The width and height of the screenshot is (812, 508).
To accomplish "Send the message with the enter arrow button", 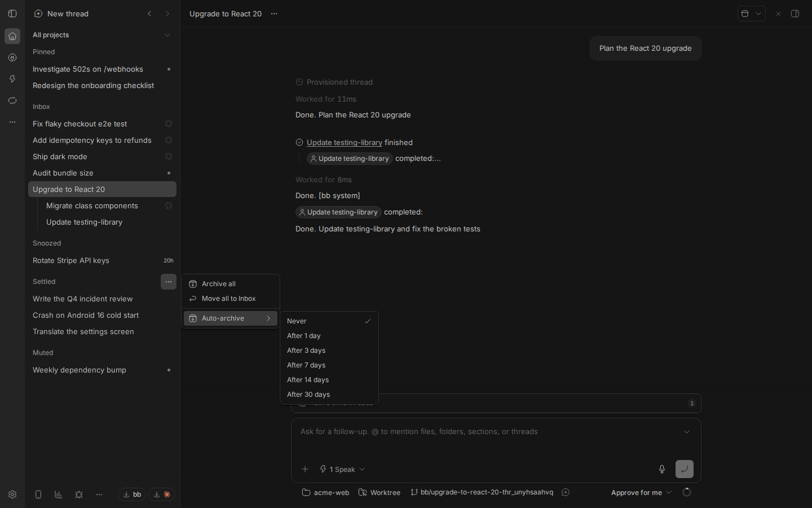I will (x=685, y=469).
